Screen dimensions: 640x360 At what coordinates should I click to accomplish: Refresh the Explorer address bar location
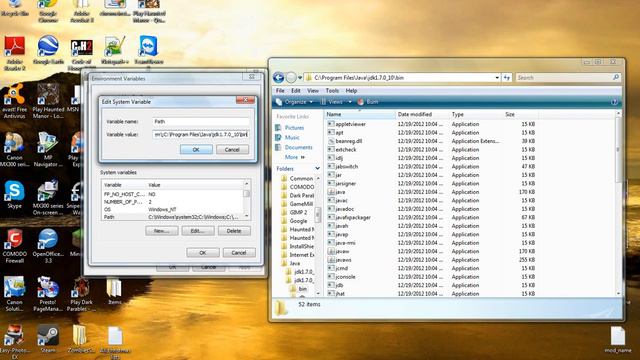coord(507,77)
